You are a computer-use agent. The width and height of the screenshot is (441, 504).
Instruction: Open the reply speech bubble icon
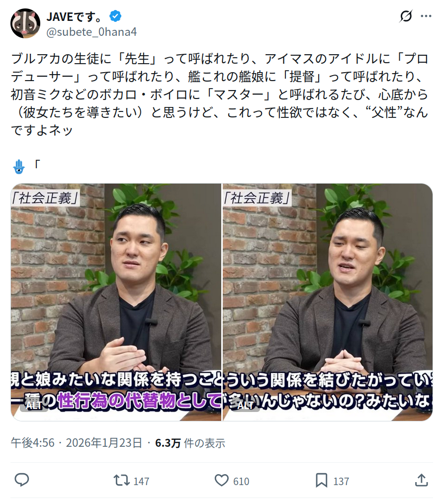point(22,480)
